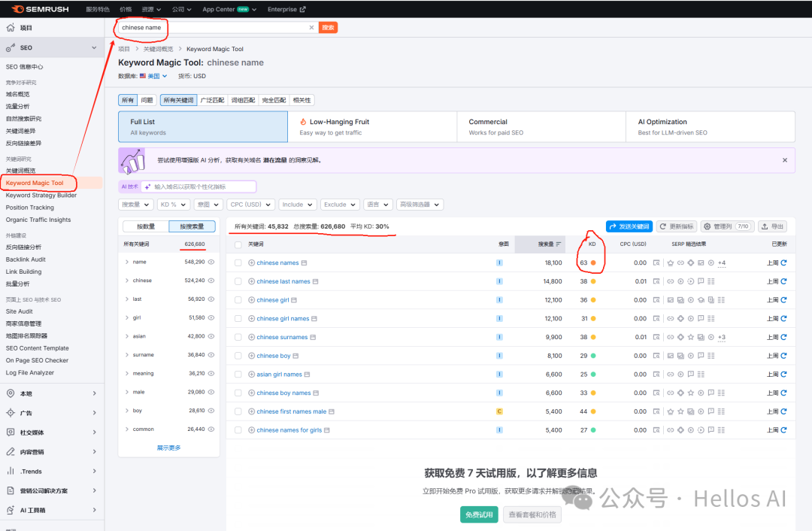The width and height of the screenshot is (812, 531).
Task: Tick the checkbox for 'chinese names' row
Action: point(238,263)
